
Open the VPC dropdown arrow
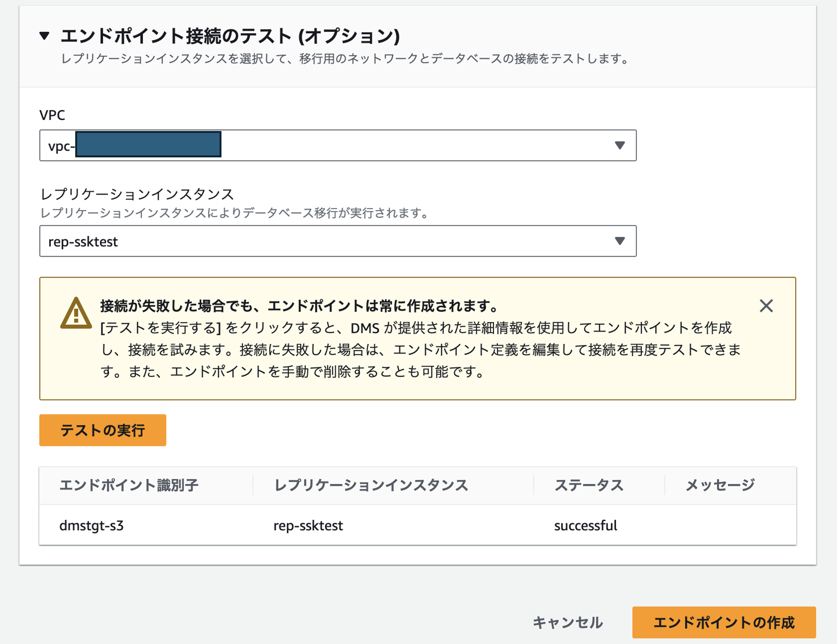click(619, 145)
